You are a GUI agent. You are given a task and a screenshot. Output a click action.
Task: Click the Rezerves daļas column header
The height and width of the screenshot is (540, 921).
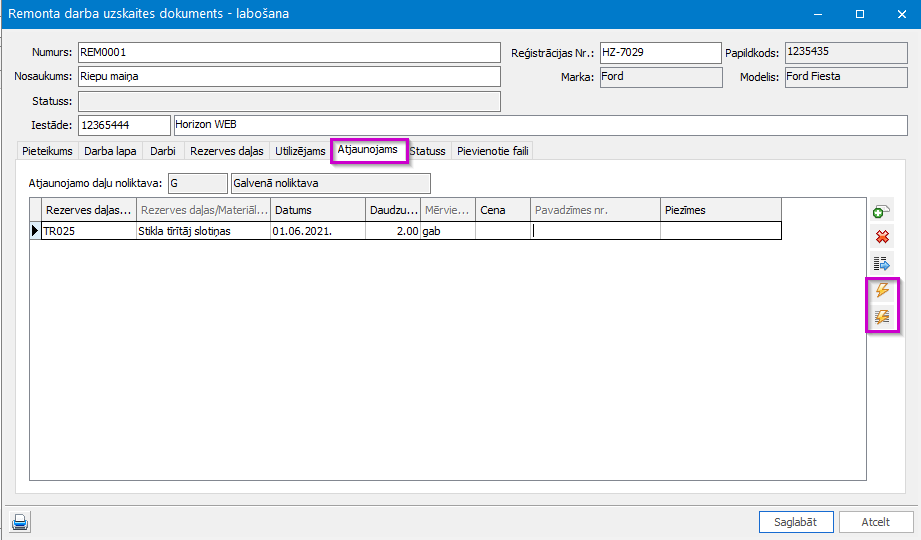[89, 210]
